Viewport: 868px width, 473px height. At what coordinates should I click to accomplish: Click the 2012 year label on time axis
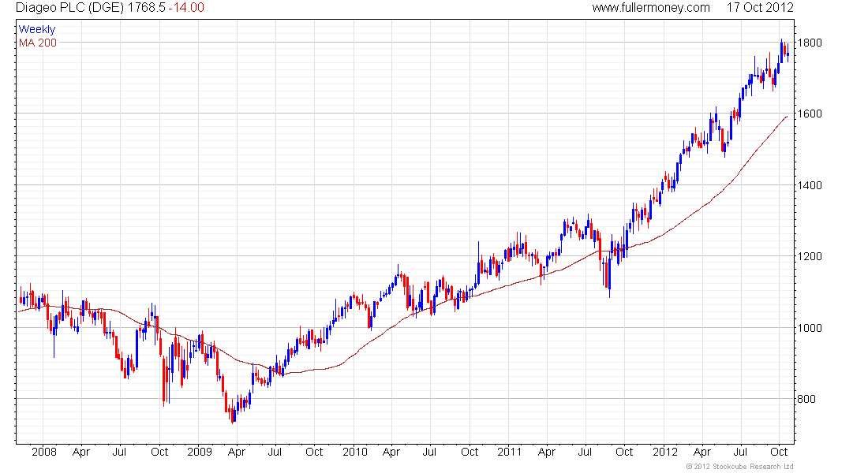coord(665,452)
